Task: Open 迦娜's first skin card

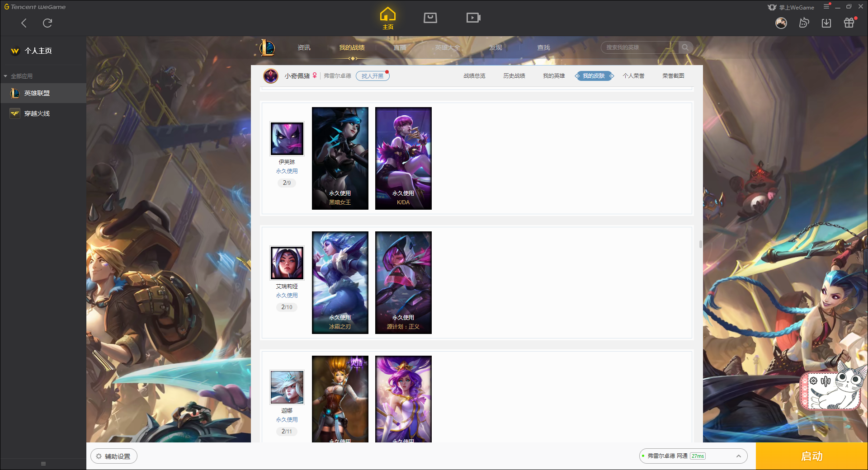Action: [x=340, y=399]
